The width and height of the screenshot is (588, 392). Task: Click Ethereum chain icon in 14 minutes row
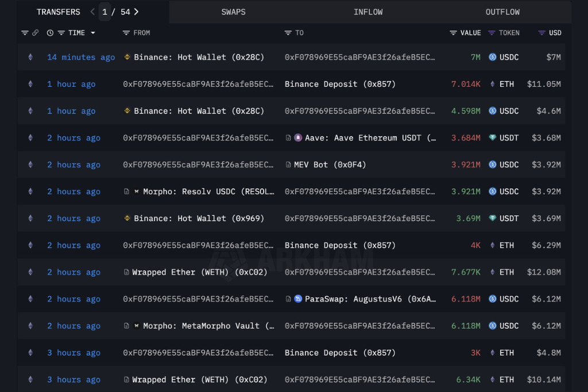[30, 57]
